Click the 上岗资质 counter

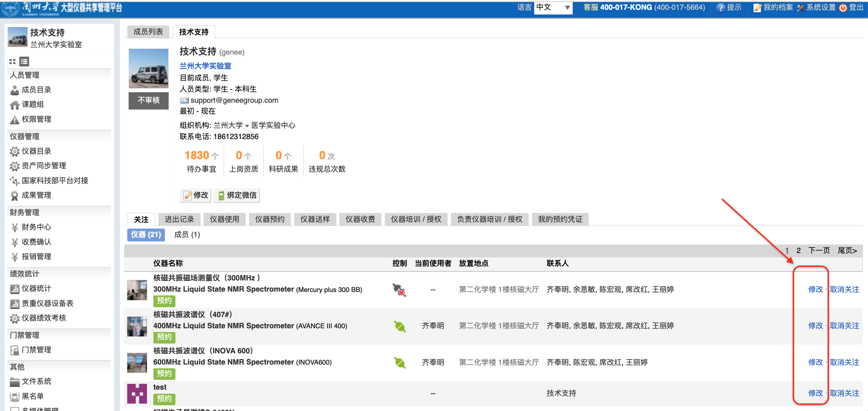pos(244,161)
